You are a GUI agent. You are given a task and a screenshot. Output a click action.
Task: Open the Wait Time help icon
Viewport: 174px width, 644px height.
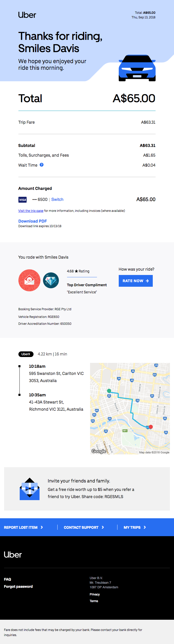tap(42, 165)
